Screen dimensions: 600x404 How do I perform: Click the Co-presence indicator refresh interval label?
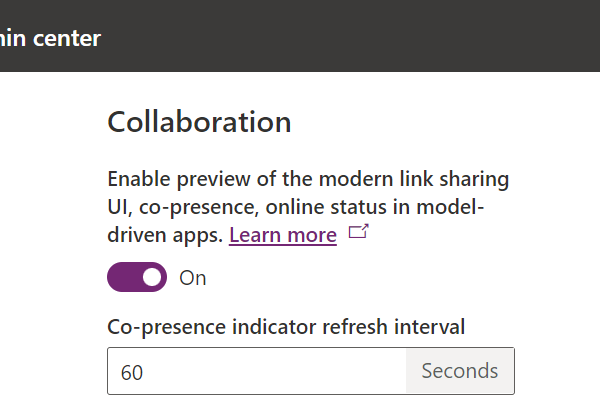click(x=286, y=325)
